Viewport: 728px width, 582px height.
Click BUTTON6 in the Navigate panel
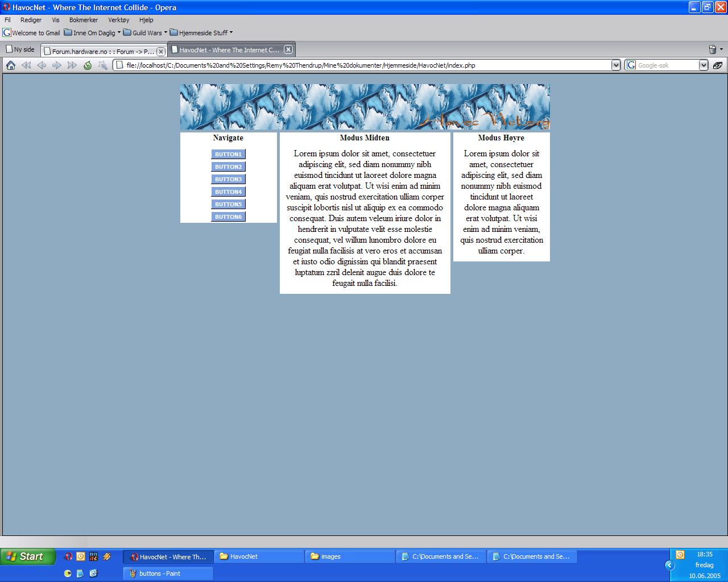(x=229, y=217)
